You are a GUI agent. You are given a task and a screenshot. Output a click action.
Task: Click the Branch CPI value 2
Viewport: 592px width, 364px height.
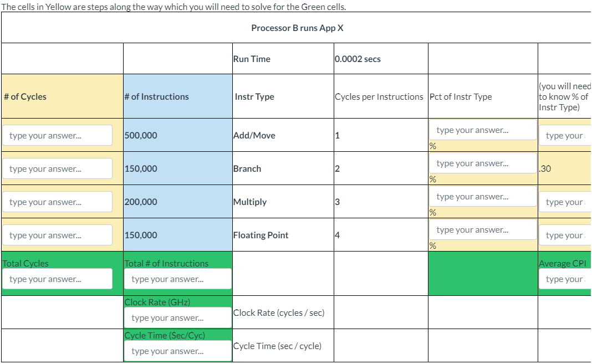[338, 168]
